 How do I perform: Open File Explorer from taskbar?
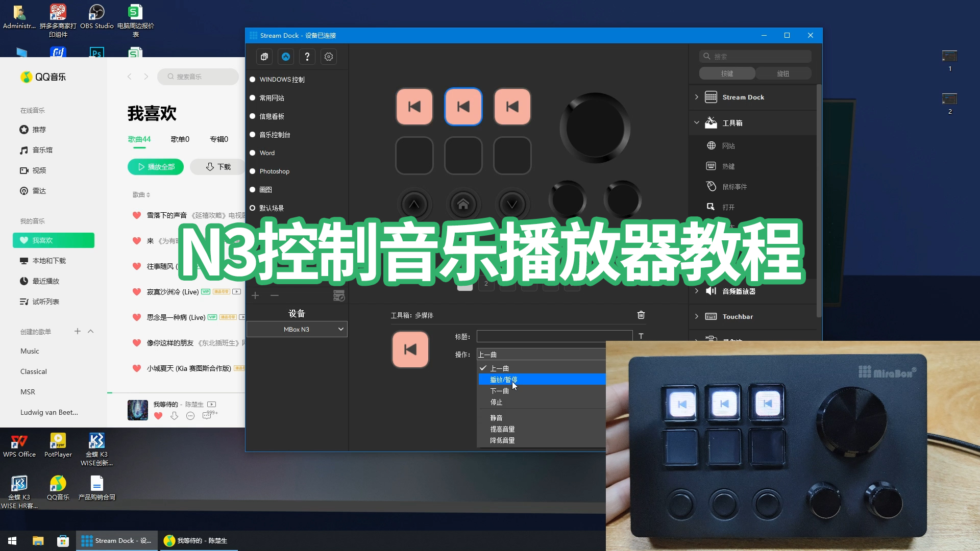tap(38, 541)
